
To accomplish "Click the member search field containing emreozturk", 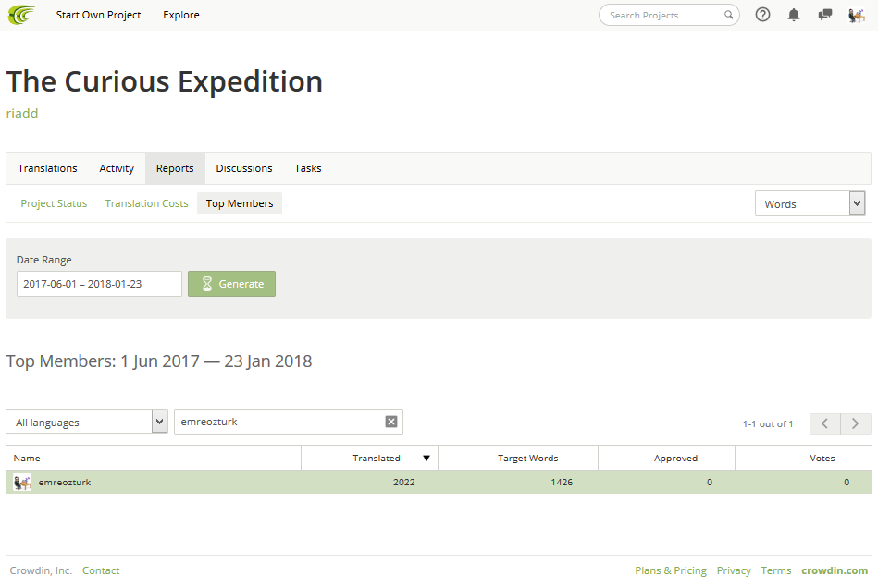I will 289,422.
